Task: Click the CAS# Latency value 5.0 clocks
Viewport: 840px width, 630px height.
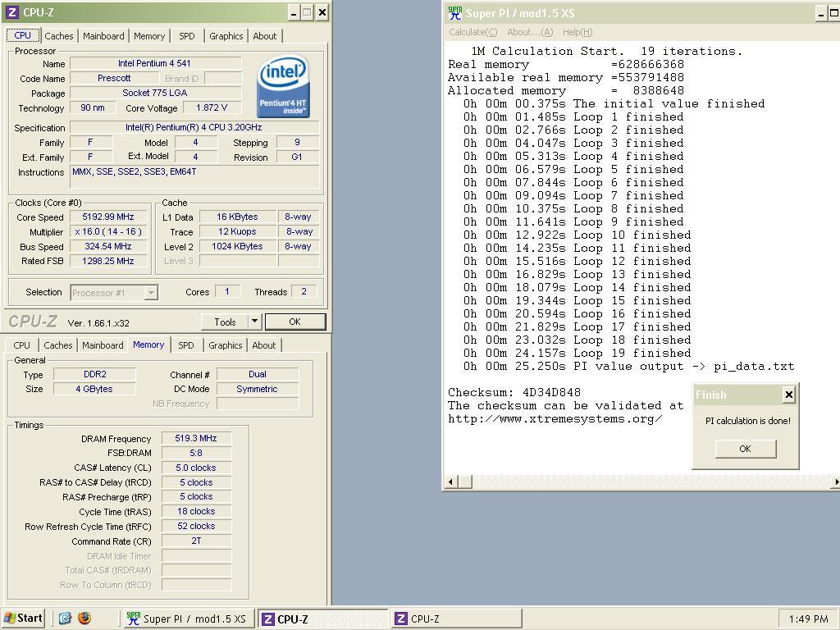Action: [x=196, y=468]
